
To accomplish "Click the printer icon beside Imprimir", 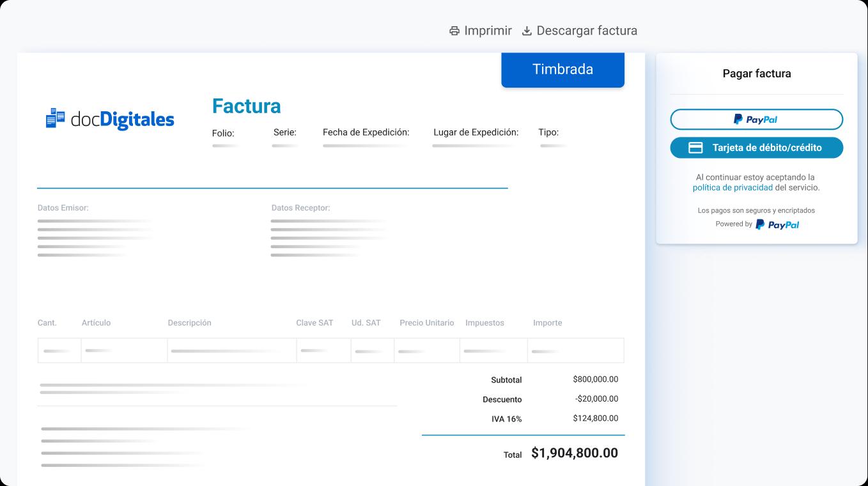I will point(454,31).
